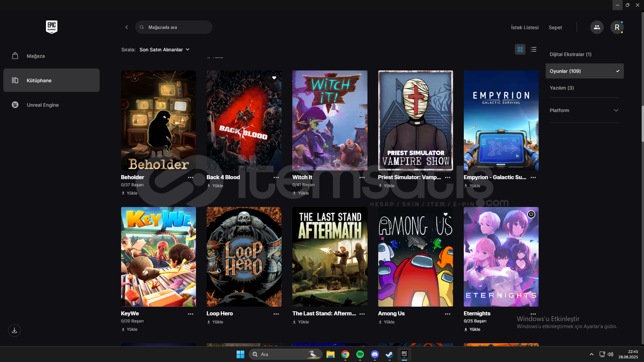This screenshot has width=644, height=362.
Task: Open Eternights three-dot options menu
Action: point(533,314)
